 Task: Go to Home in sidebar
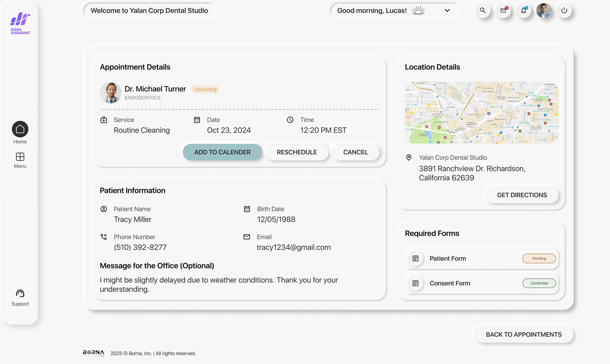click(x=20, y=132)
